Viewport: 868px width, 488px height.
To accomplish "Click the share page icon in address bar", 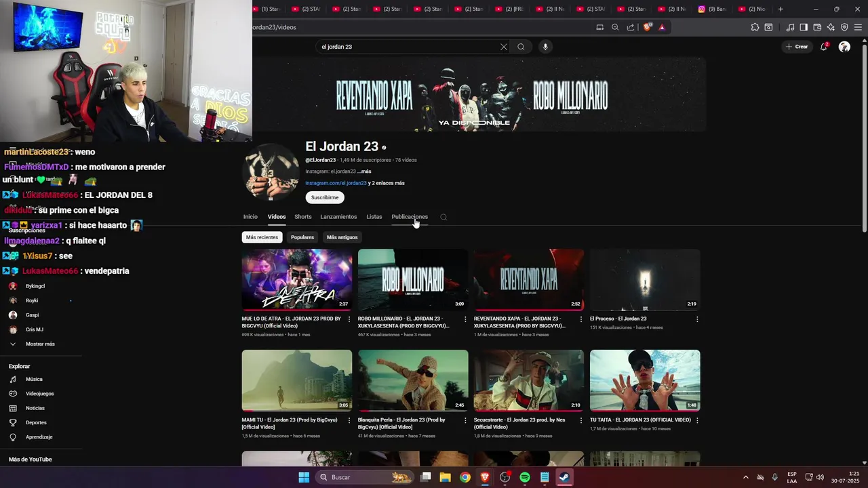I will tap(631, 27).
